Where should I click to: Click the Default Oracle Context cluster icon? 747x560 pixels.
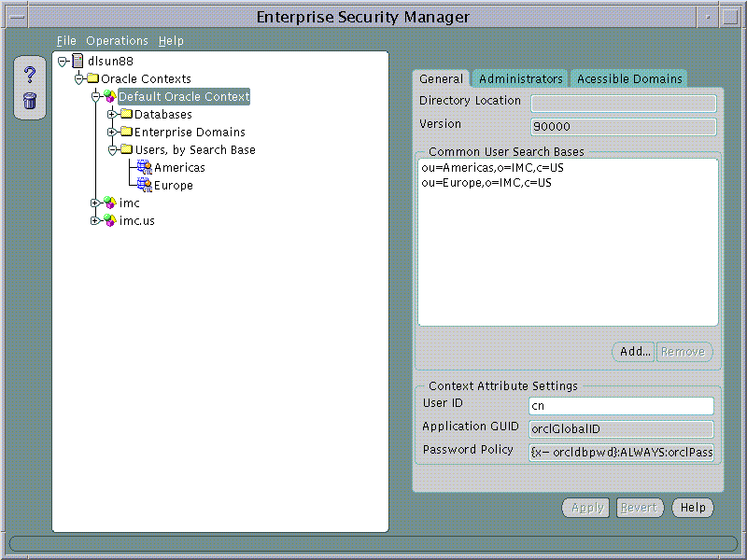tap(110, 96)
